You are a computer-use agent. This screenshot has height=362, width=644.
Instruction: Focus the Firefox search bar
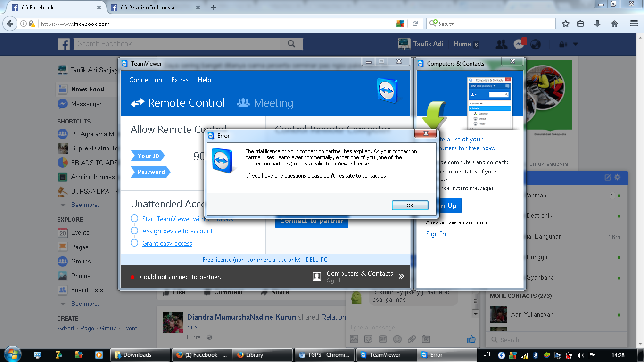click(x=491, y=24)
